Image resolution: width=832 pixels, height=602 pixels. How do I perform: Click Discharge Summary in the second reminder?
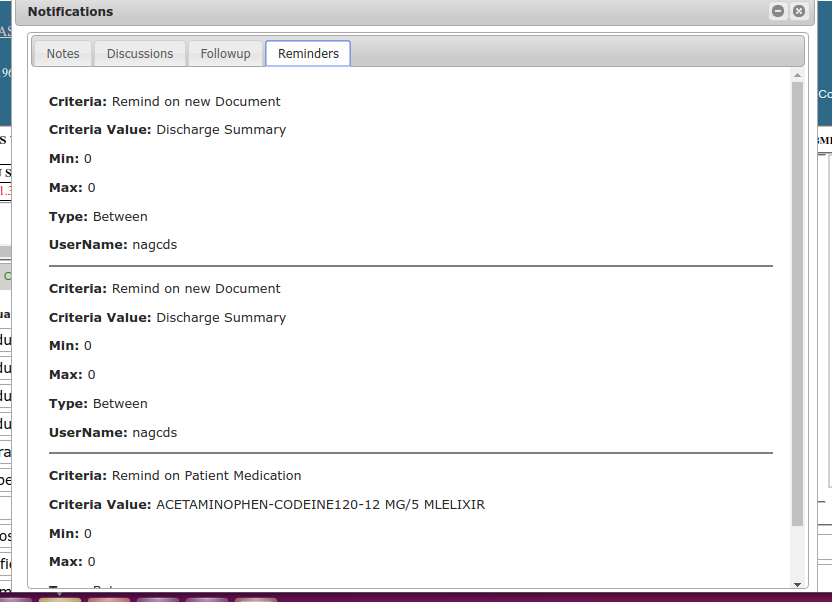[x=221, y=318]
